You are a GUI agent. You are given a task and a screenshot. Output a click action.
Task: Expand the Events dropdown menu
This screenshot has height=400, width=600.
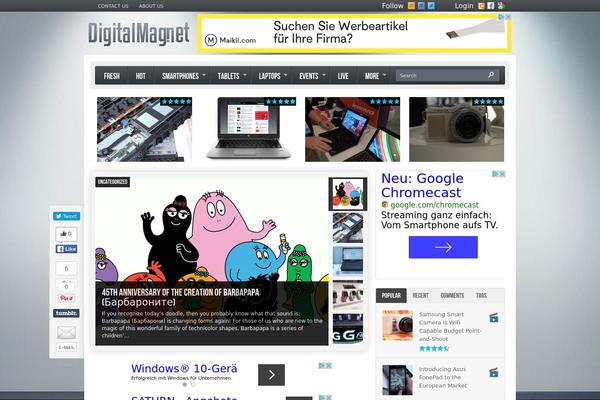(312, 76)
